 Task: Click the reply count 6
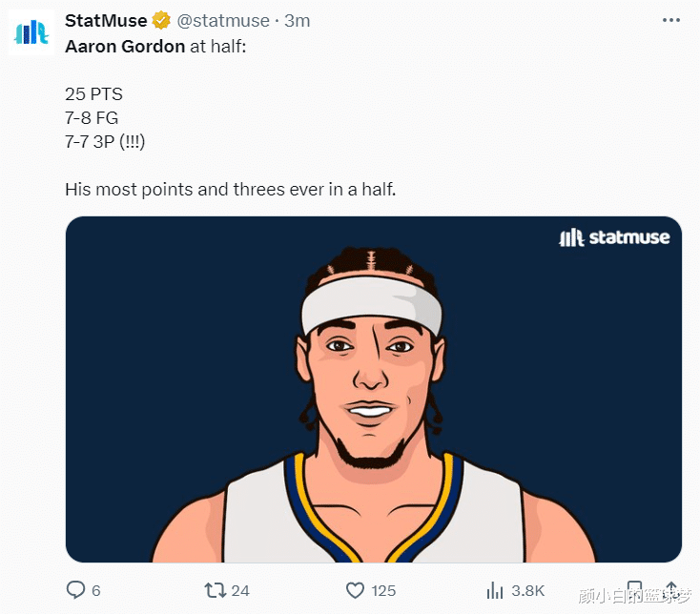pos(96,591)
